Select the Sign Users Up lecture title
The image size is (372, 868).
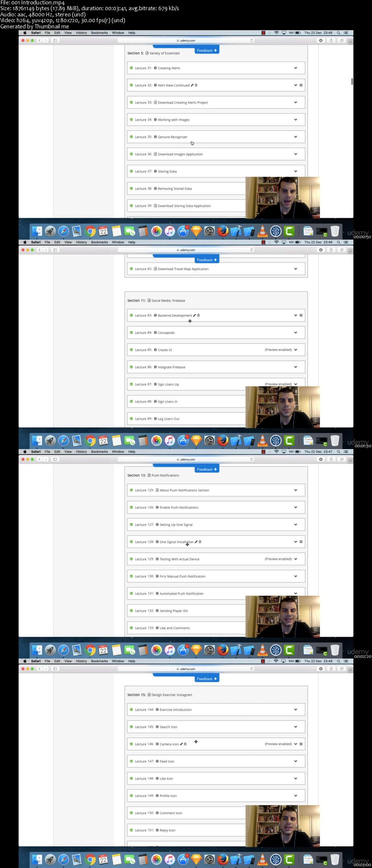click(168, 384)
